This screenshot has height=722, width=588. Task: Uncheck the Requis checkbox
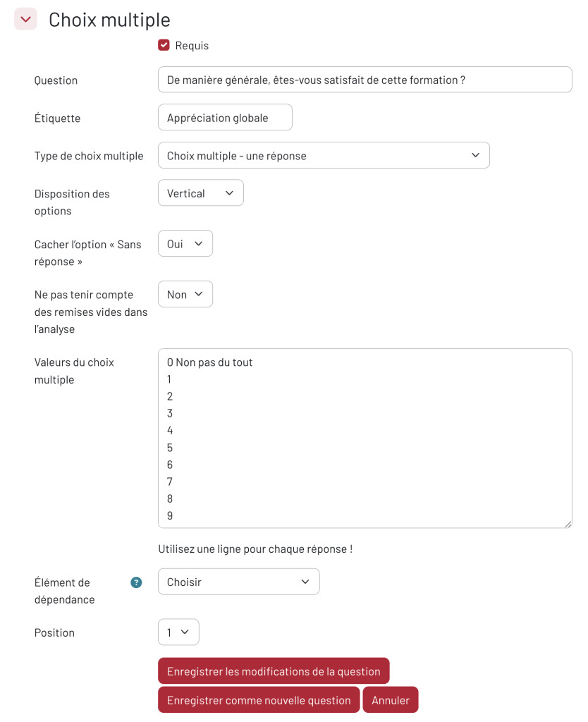(x=164, y=45)
